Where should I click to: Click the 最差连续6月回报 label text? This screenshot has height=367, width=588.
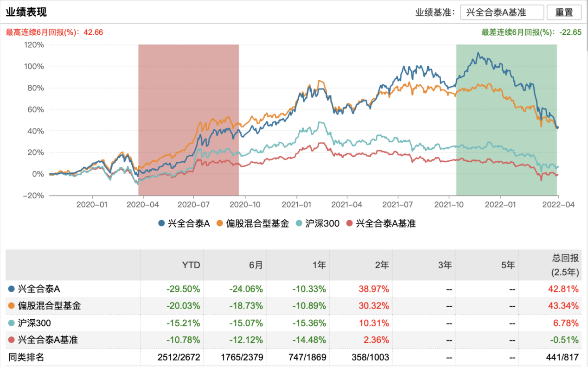531,32
